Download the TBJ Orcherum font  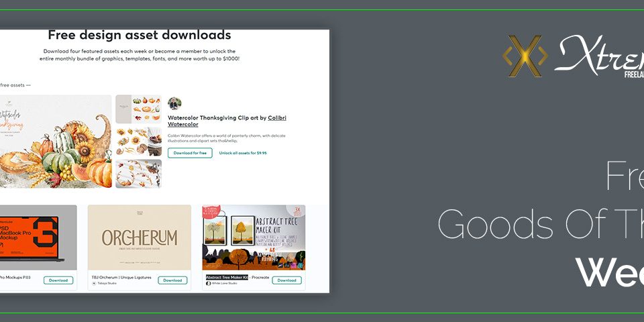pyautogui.click(x=172, y=280)
